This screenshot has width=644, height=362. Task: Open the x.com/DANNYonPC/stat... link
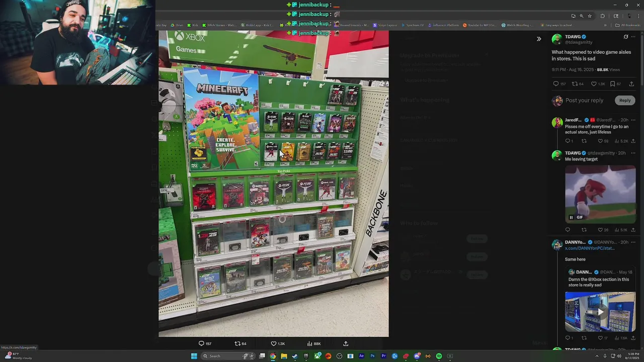[x=590, y=248]
